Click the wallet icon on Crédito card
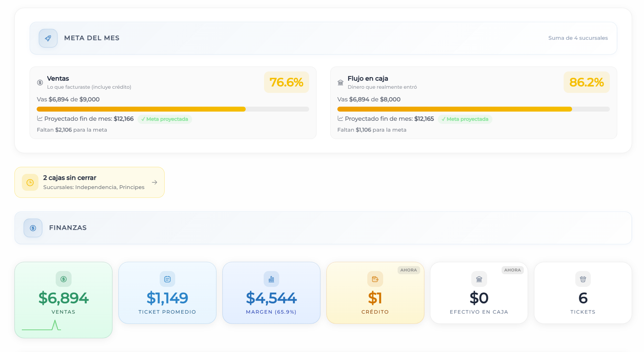Viewport: 644px width, 352px height. point(375,279)
